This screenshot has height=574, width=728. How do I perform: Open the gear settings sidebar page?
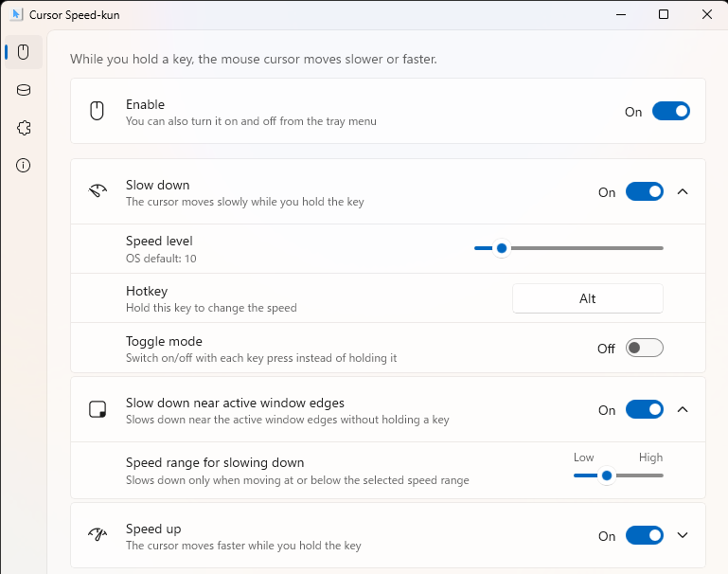pyautogui.click(x=24, y=128)
